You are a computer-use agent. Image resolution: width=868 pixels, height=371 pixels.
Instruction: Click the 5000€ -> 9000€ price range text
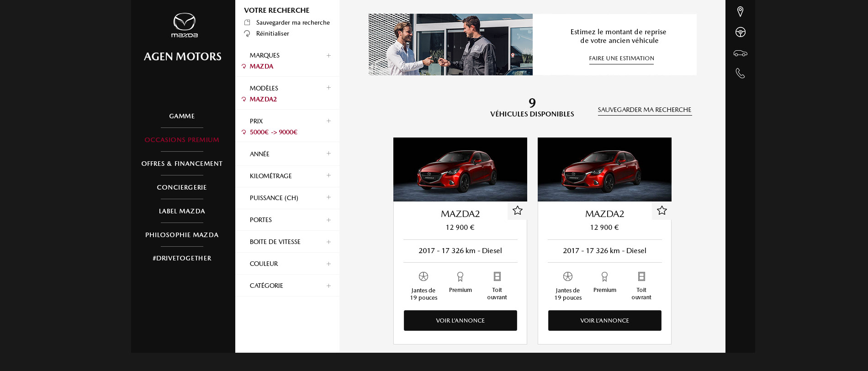coord(273,132)
